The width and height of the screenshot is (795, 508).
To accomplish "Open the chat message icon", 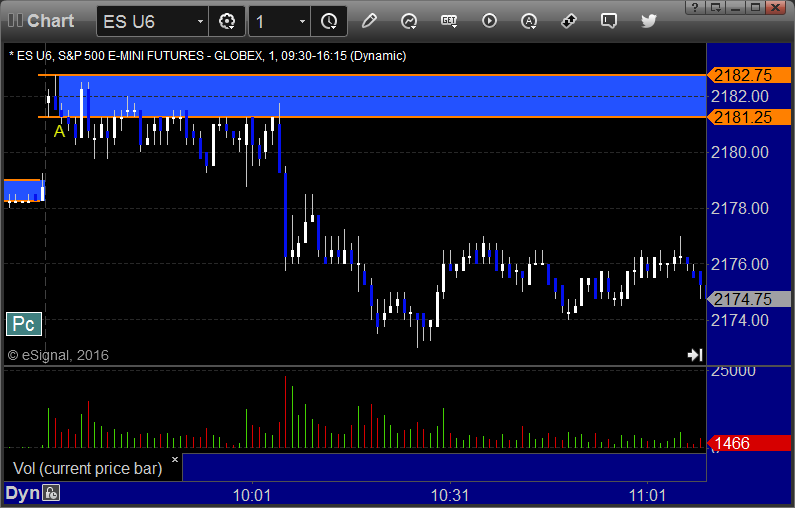I will [609, 21].
